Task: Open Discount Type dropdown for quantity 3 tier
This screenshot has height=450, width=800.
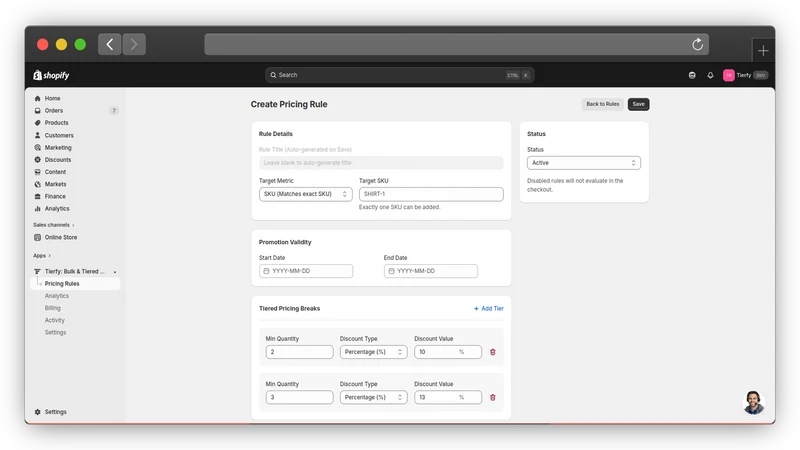Action: 373,397
